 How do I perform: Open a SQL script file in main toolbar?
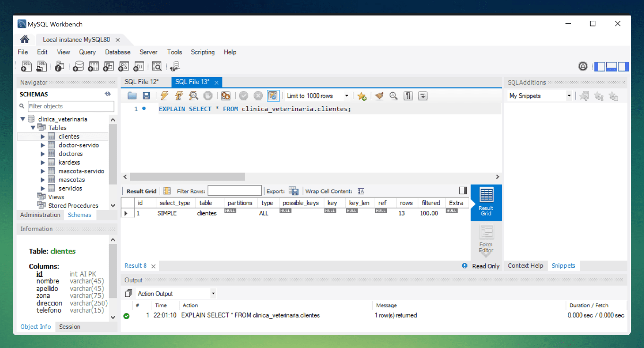(42, 67)
